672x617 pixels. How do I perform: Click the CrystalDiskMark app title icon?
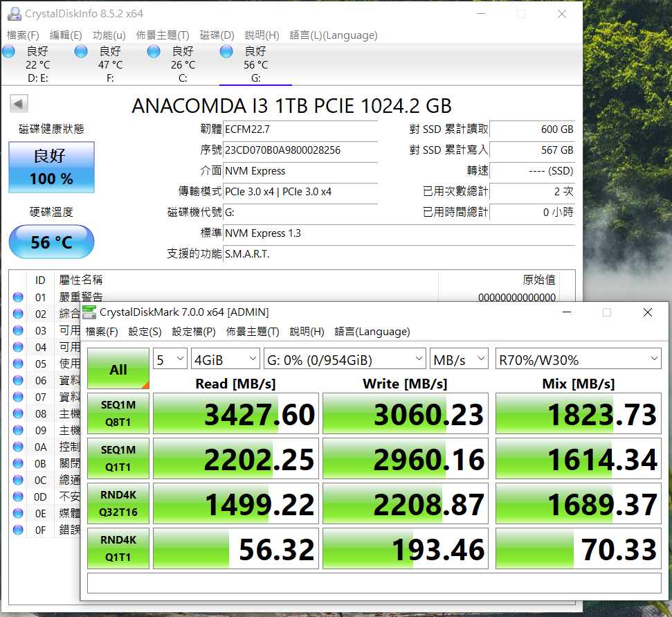(89, 312)
